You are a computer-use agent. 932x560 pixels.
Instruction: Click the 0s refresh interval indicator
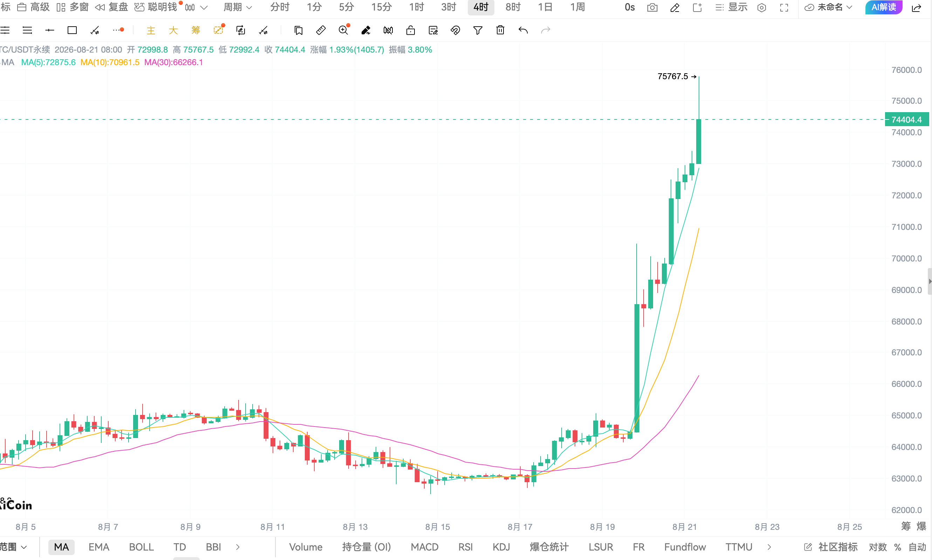click(x=630, y=8)
